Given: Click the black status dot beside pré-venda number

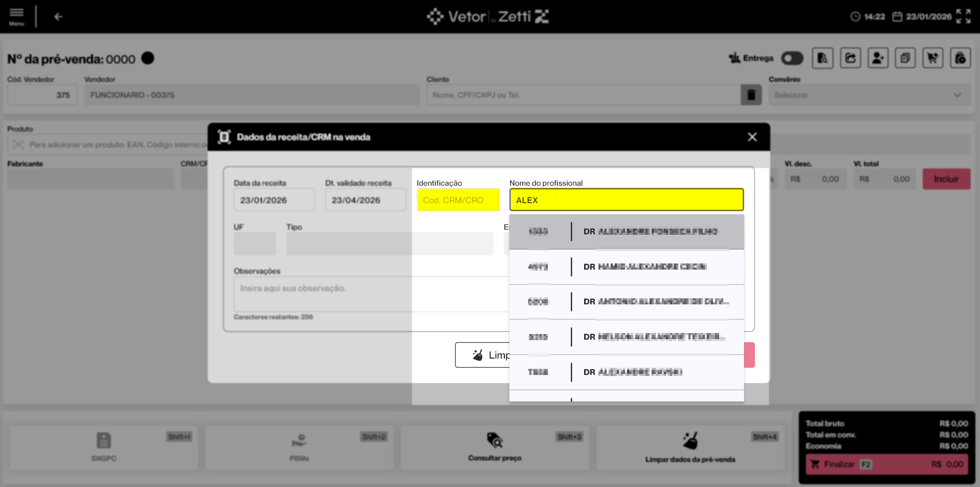Looking at the screenshot, I should [148, 58].
